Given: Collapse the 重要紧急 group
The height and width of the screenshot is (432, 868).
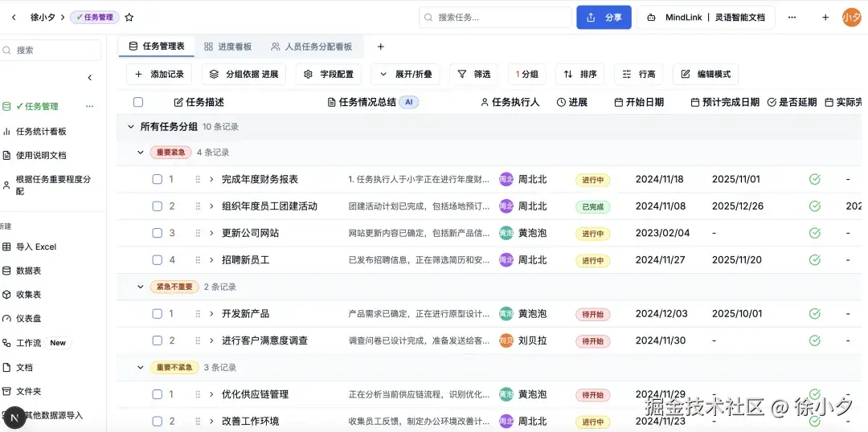Looking at the screenshot, I should tap(140, 152).
